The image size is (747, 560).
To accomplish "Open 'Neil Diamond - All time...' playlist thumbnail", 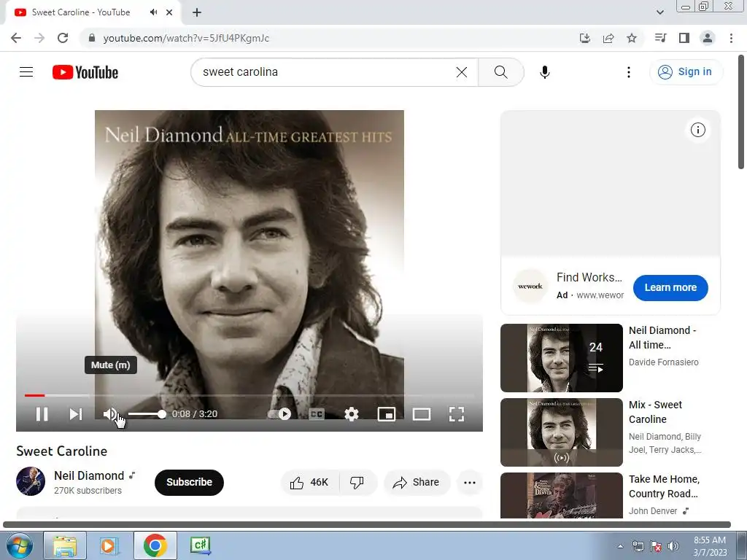I will coord(562,358).
